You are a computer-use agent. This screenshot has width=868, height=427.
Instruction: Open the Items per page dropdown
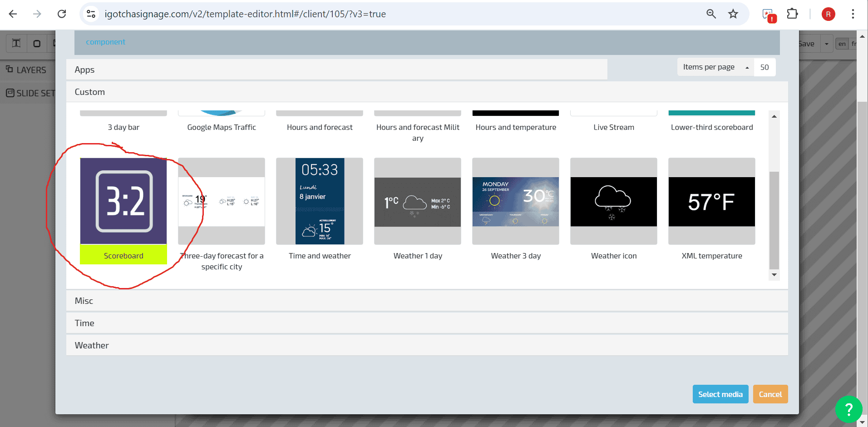pyautogui.click(x=715, y=67)
